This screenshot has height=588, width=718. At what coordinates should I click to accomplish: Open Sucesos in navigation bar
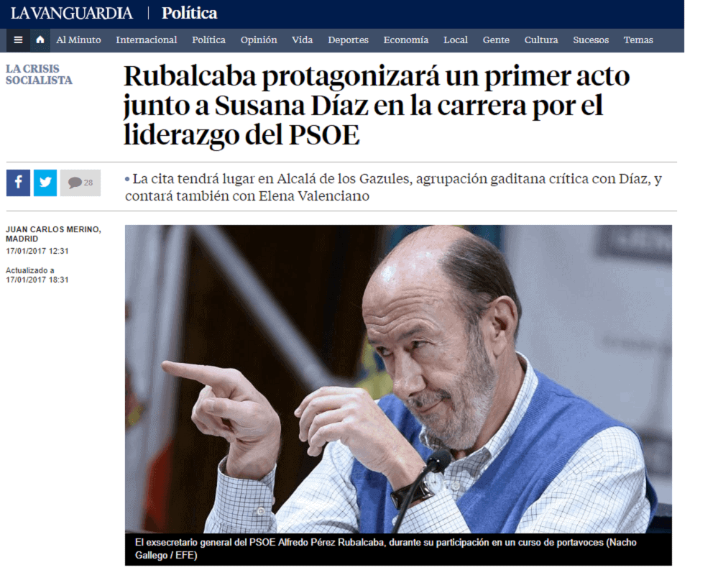pos(591,40)
